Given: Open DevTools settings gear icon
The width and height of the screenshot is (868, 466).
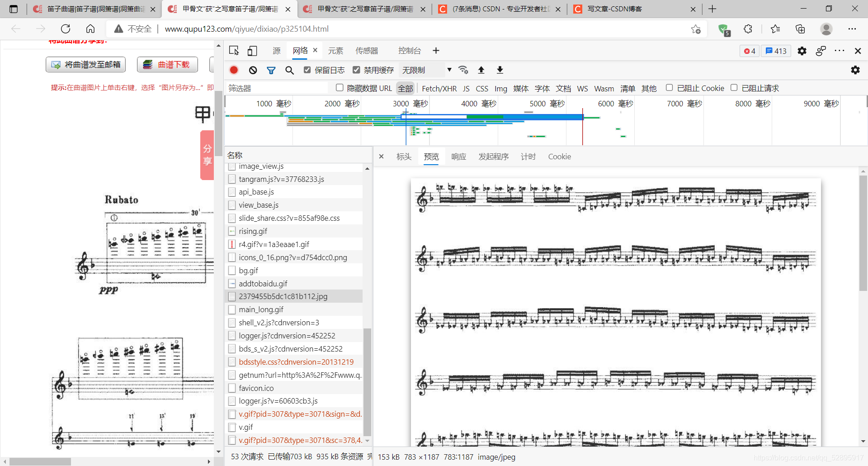Looking at the screenshot, I should (x=802, y=51).
